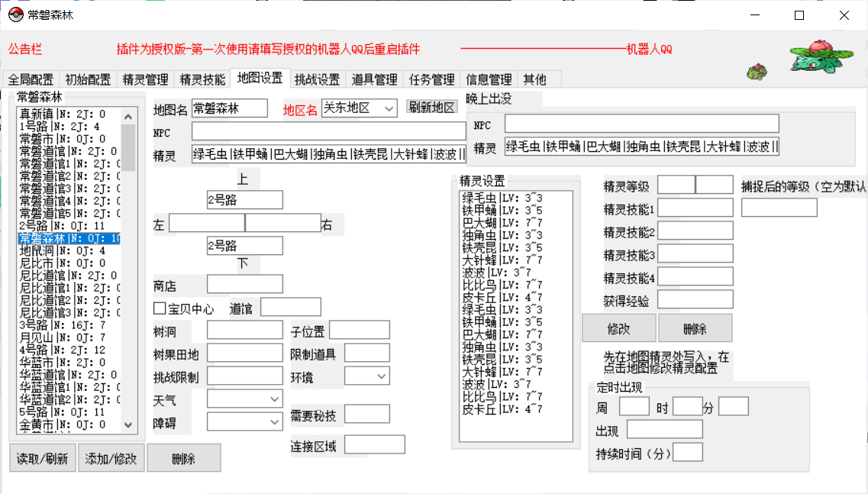Click the 读取/刷新 button
This screenshot has height=494, width=868.
44,458
